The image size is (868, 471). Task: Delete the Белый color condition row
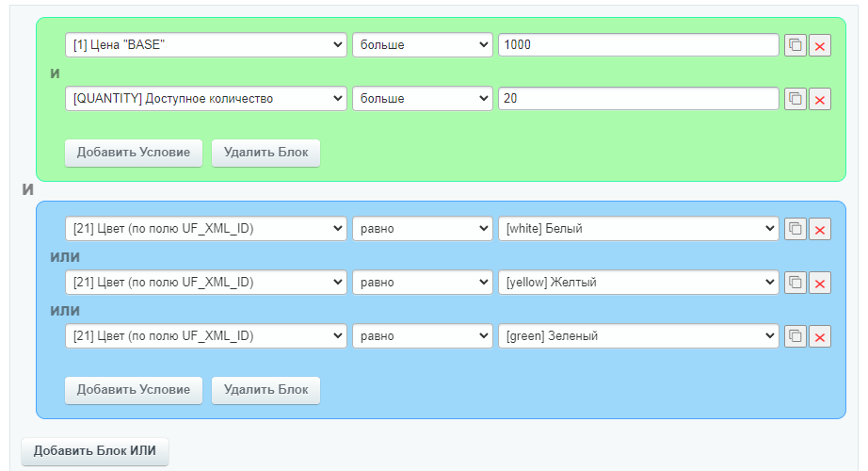pyautogui.click(x=819, y=229)
